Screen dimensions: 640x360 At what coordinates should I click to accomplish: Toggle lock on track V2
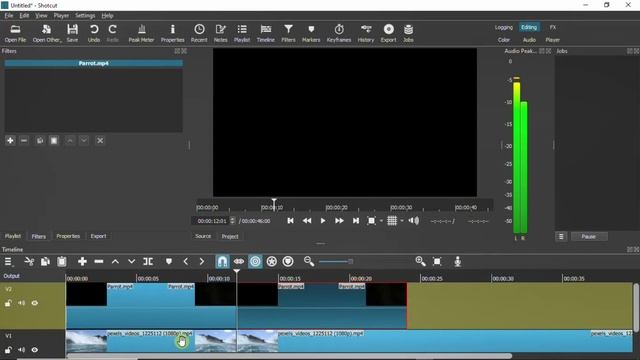pyautogui.click(x=8, y=303)
